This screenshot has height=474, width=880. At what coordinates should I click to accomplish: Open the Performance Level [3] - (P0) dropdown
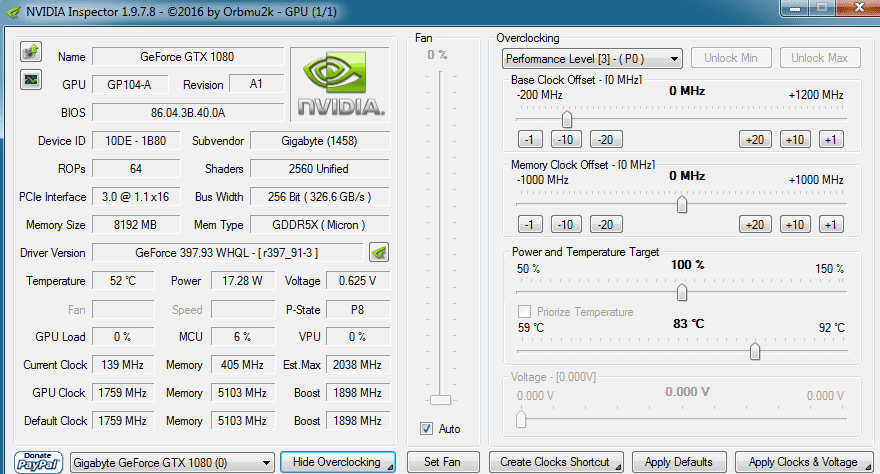[x=592, y=58]
